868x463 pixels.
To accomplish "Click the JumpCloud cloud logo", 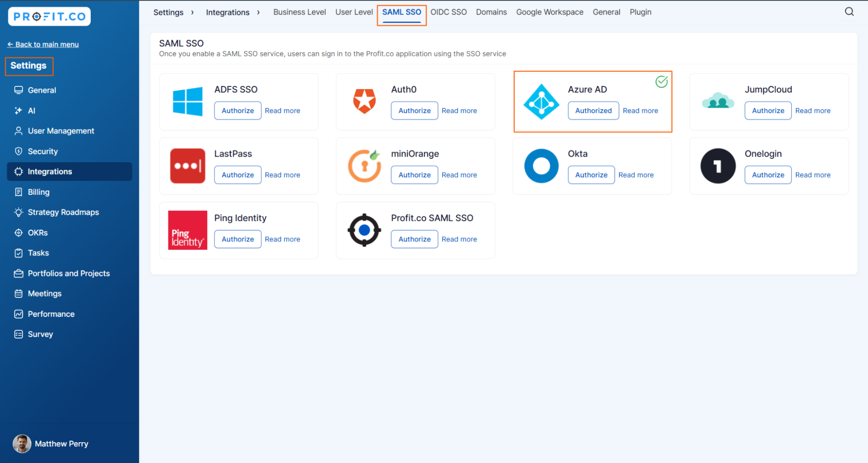I will pyautogui.click(x=718, y=101).
